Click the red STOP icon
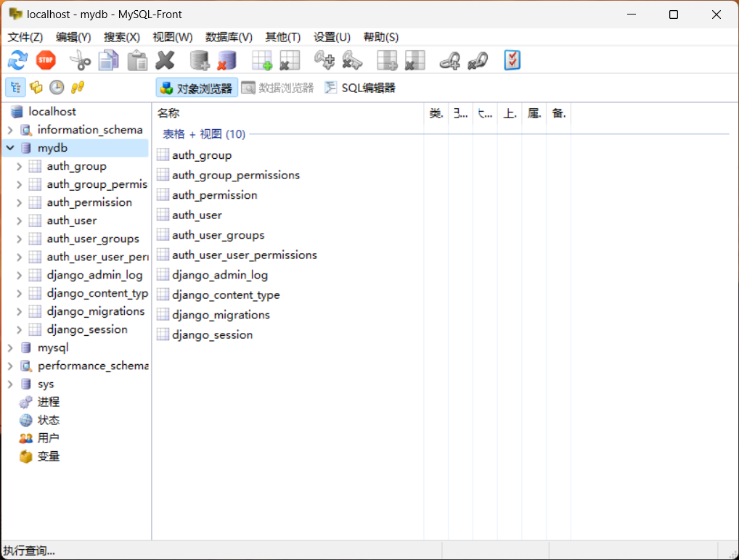 [x=46, y=60]
